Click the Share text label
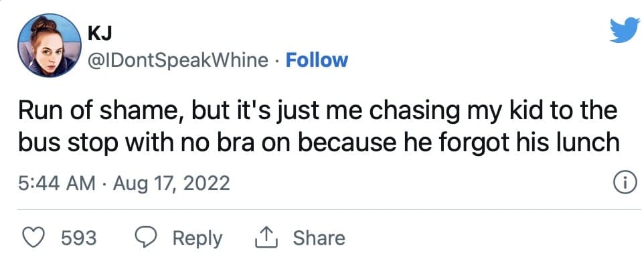 click(x=319, y=238)
